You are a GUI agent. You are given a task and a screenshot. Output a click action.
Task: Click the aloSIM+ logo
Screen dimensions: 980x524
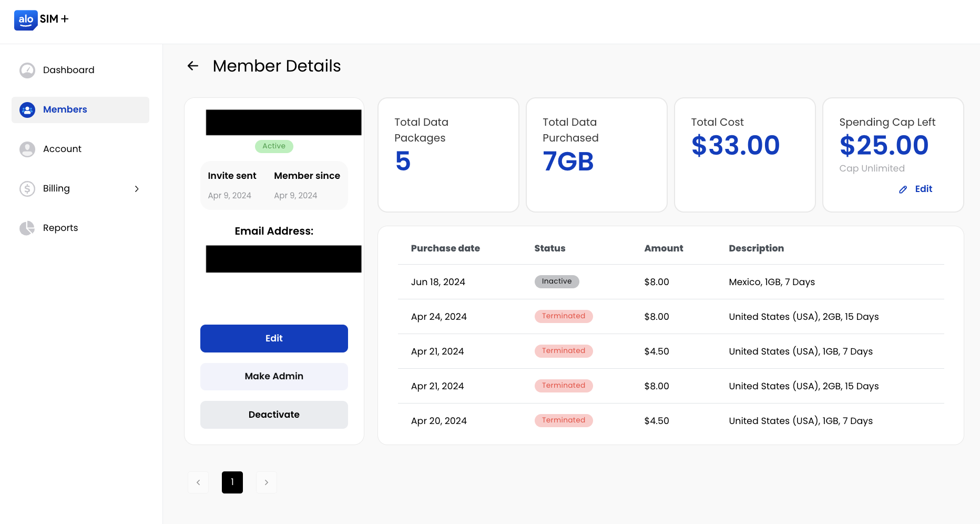pyautogui.click(x=41, y=20)
